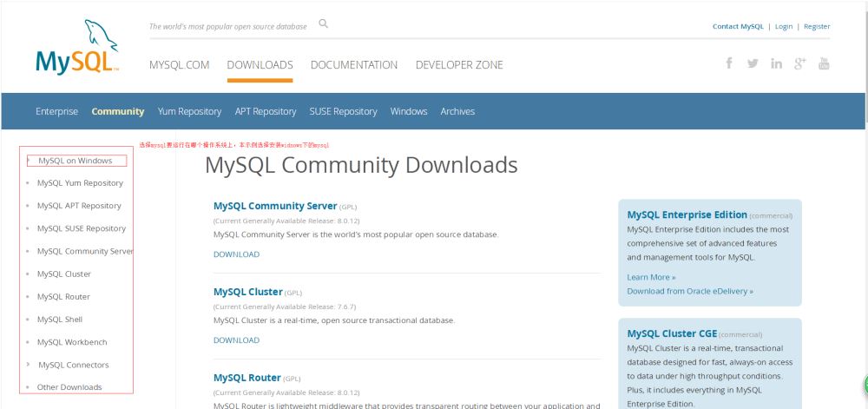The image size is (868, 409).
Task: Click the search magnifier icon
Action: (x=324, y=24)
